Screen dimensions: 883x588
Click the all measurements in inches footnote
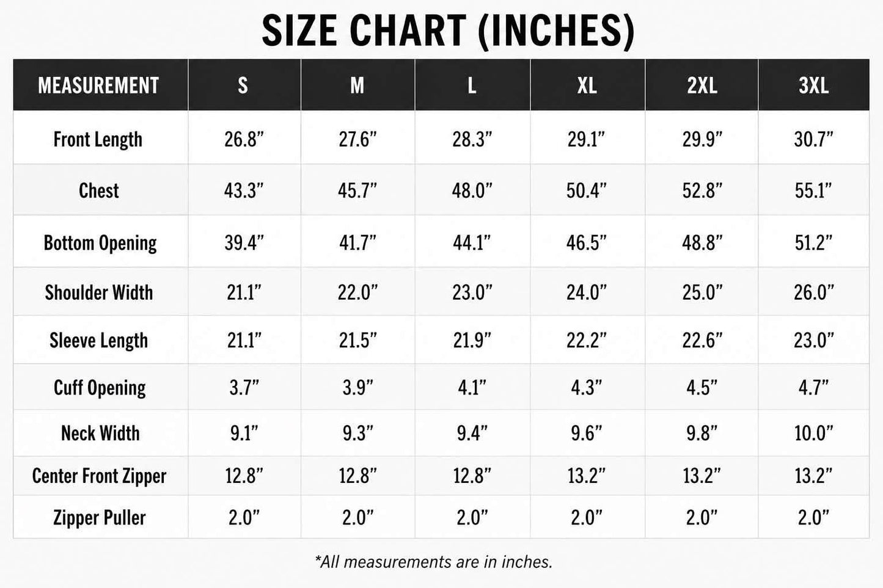(433, 562)
